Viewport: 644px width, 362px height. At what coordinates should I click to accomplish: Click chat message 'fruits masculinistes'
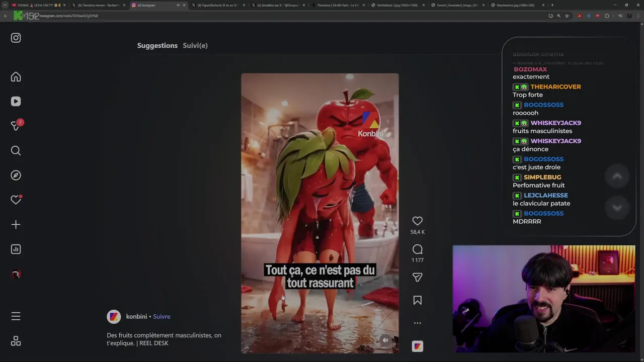tap(542, 131)
